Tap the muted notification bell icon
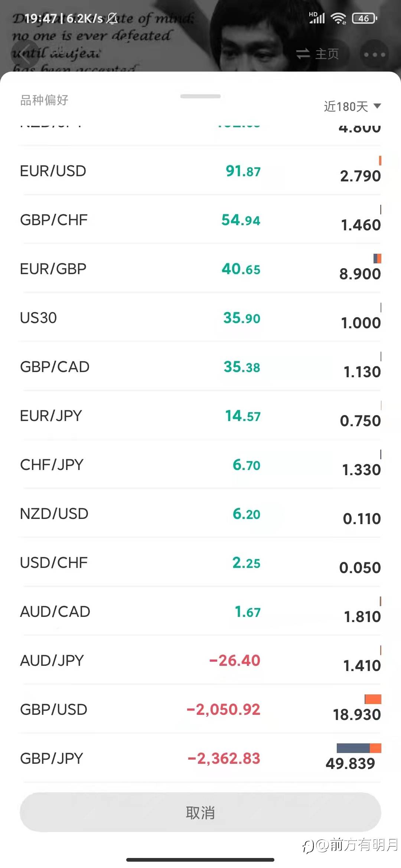The height and width of the screenshot is (868, 401). click(112, 18)
